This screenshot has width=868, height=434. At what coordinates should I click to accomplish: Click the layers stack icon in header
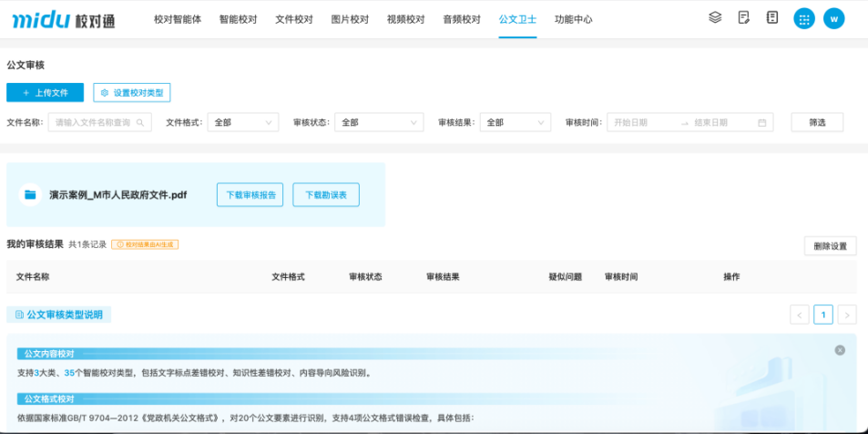715,17
